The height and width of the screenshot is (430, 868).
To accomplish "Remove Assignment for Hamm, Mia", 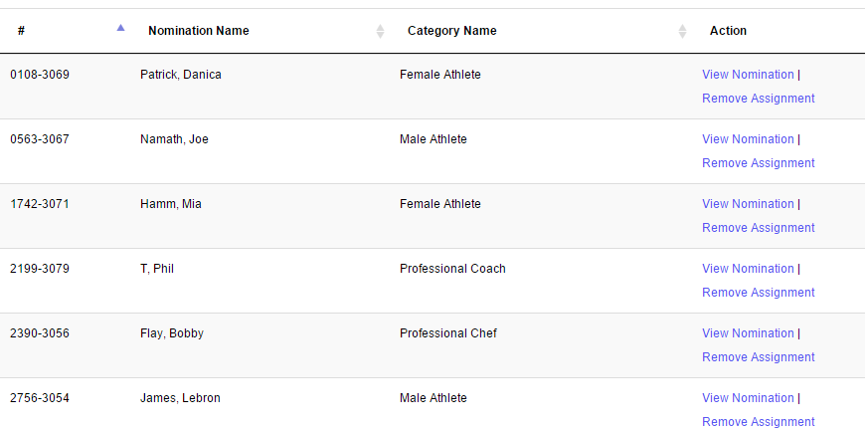I will (758, 228).
